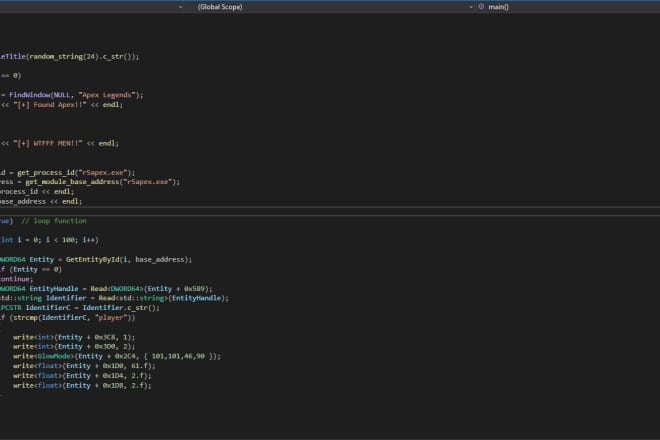Viewport: 660px width, 440px height.
Task: Click the dropdown arrow just left of main()
Action: coord(471,7)
